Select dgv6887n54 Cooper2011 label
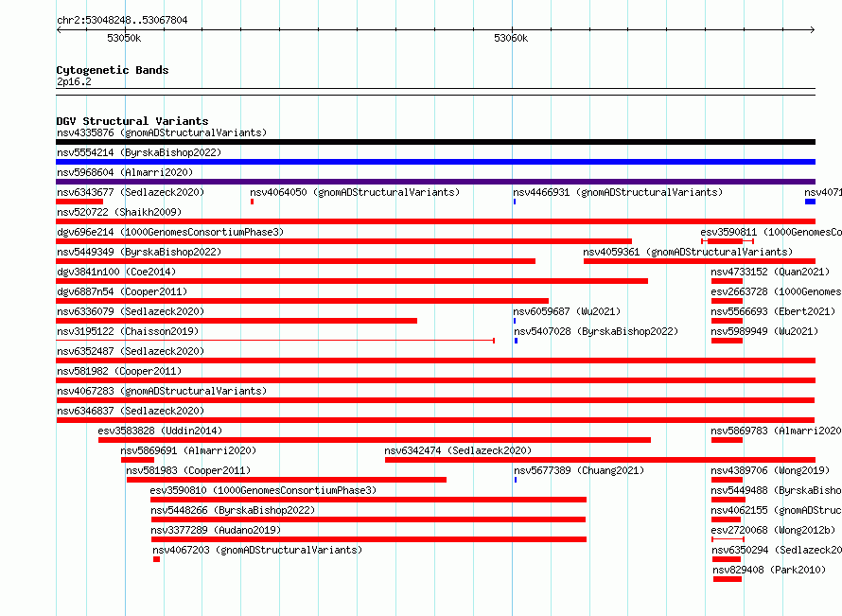 tap(122, 291)
